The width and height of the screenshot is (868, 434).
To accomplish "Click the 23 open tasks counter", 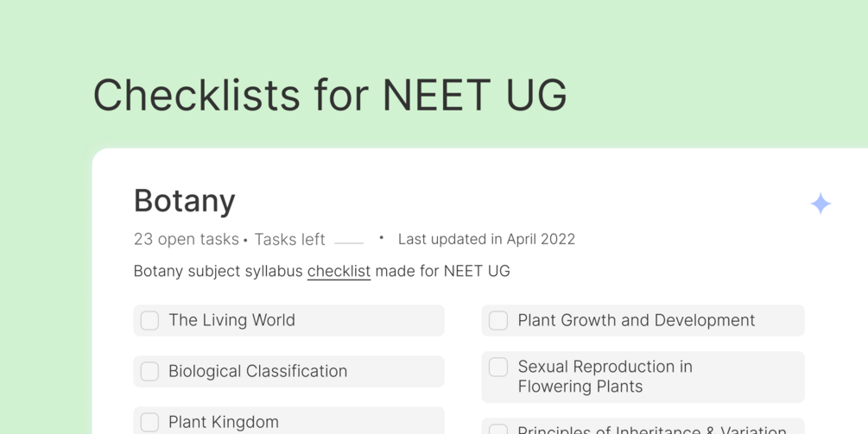I will click(186, 239).
